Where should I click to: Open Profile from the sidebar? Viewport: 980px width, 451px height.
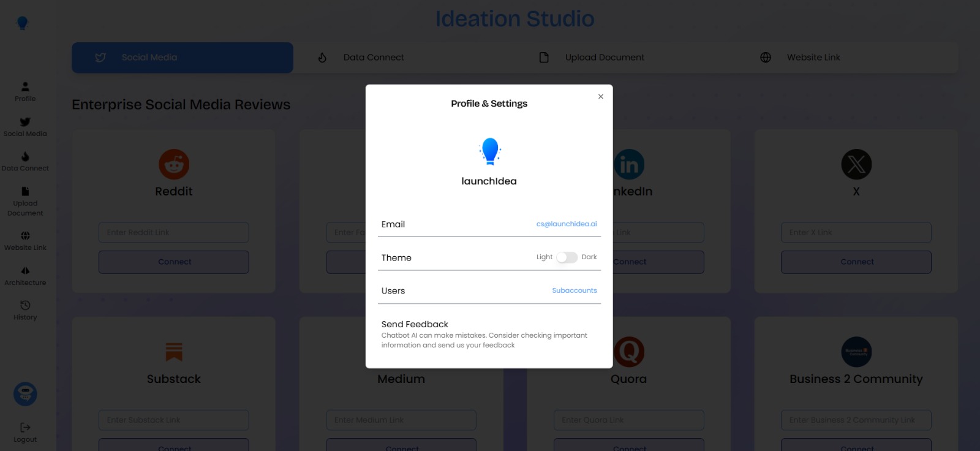click(25, 91)
